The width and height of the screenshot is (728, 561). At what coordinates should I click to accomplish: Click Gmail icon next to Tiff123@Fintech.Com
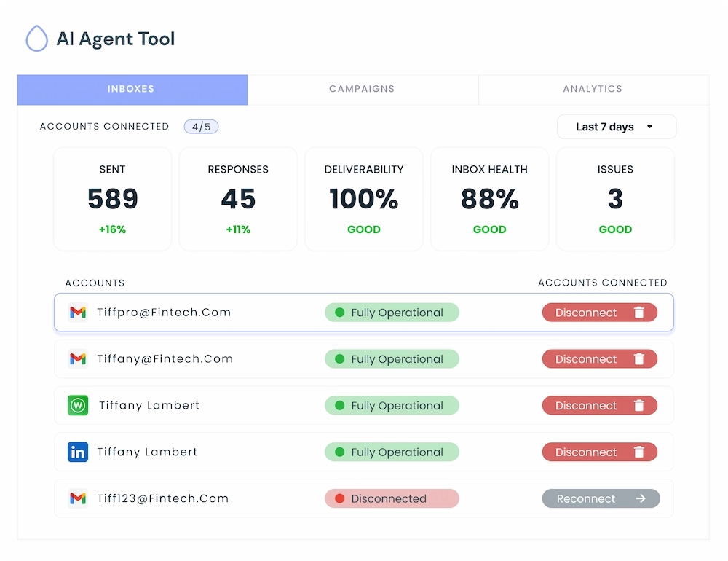point(78,498)
